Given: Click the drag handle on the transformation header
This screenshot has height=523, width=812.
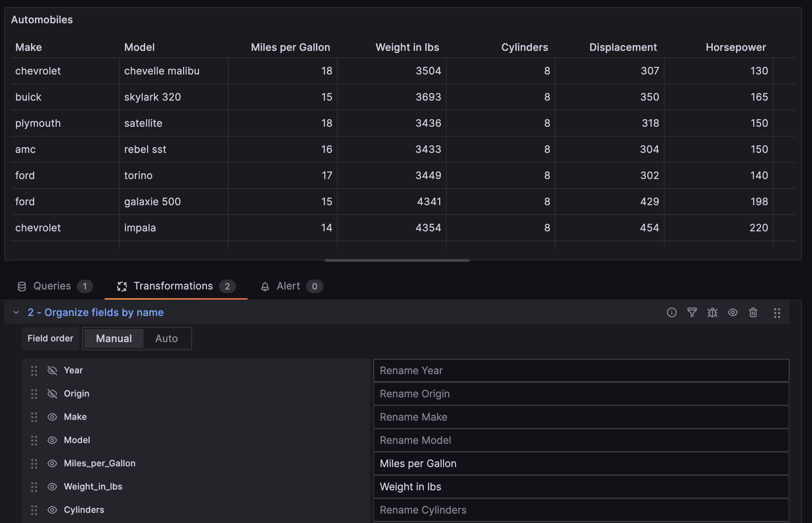Looking at the screenshot, I should tap(777, 313).
